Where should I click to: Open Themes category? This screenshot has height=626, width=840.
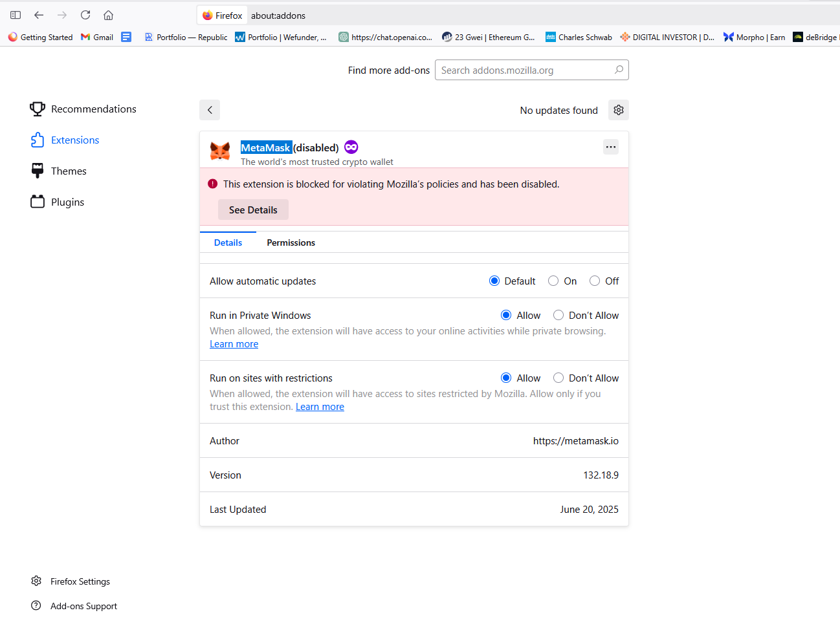pos(58,171)
